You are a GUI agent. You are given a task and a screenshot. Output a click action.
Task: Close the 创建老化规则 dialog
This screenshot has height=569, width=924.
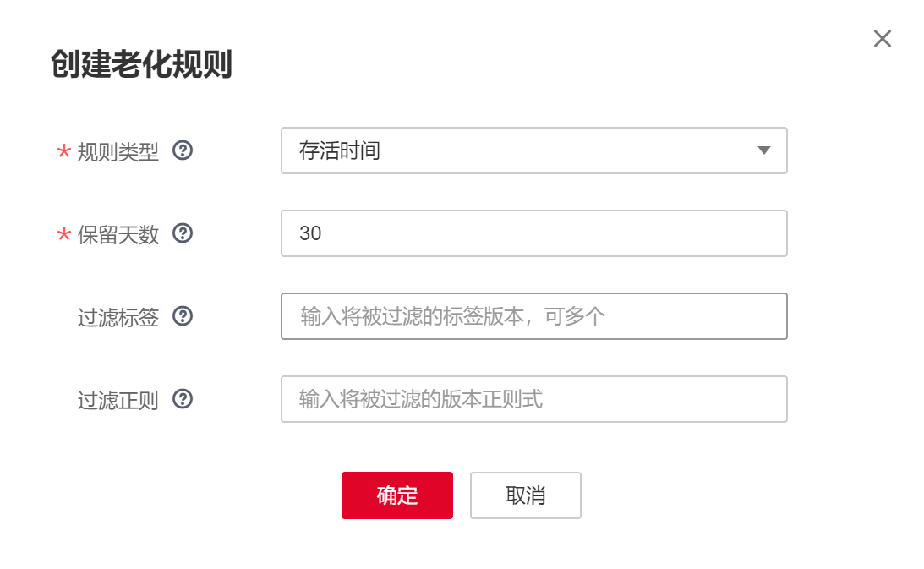click(882, 38)
